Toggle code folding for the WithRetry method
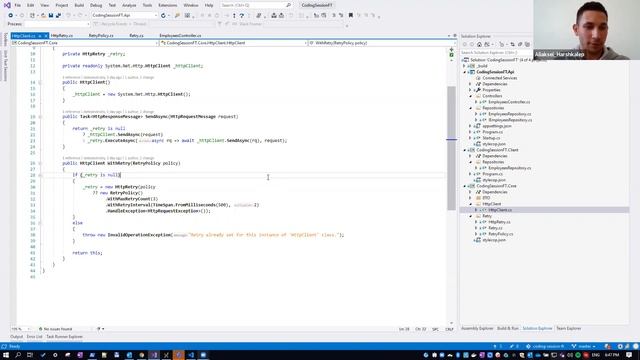The height and width of the screenshot is (360, 640). (x=40, y=163)
